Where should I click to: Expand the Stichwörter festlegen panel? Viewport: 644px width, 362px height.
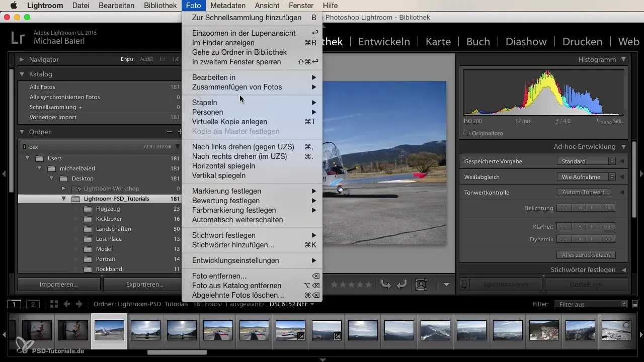pyautogui.click(x=624, y=270)
